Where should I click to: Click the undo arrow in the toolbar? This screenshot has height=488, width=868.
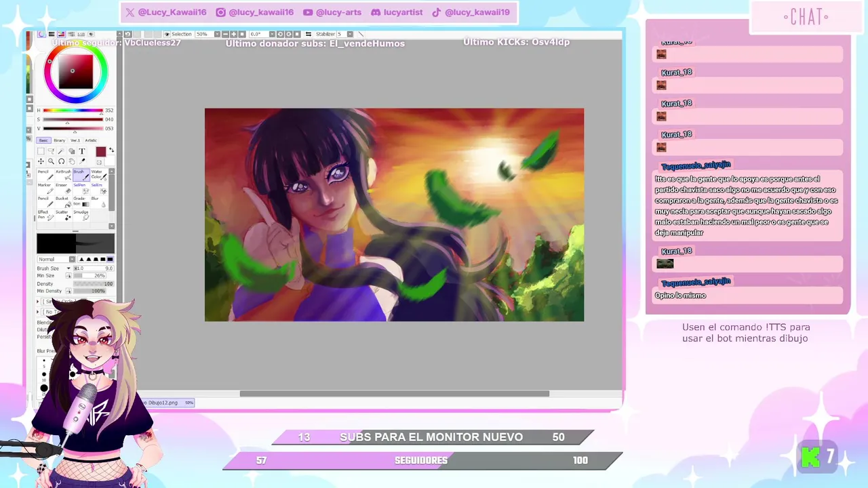click(128, 34)
